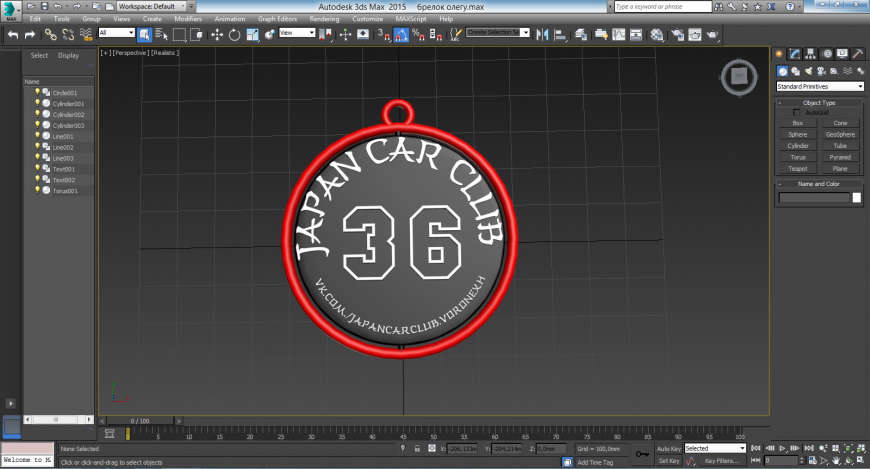Image resolution: width=870 pixels, height=469 pixels.
Task: Click the ViewCube in the viewport corner
Action: [x=738, y=76]
